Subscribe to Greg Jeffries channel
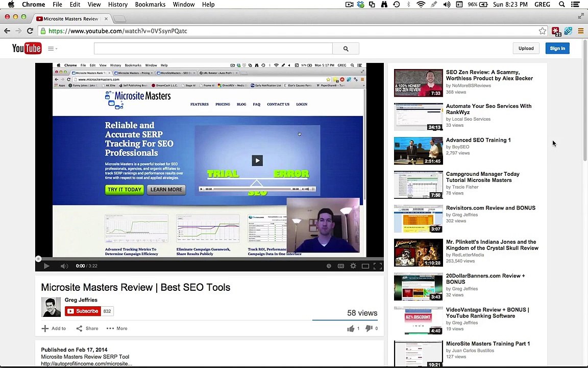 point(83,311)
